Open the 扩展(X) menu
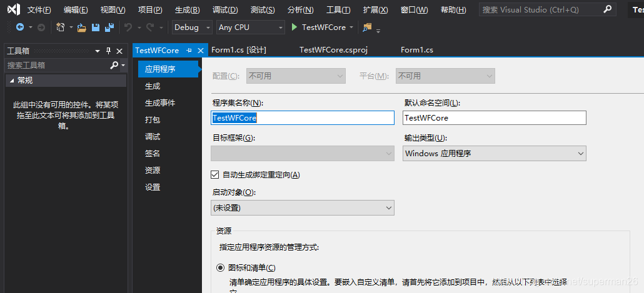This screenshot has width=644, height=293. click(x=375, y=10)
